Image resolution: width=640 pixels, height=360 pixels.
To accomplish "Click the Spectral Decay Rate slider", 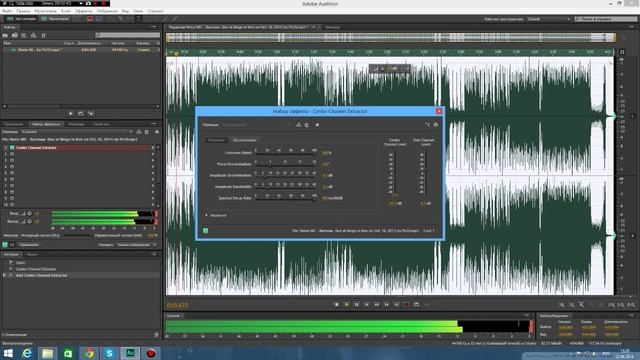I will pos(286,199).
